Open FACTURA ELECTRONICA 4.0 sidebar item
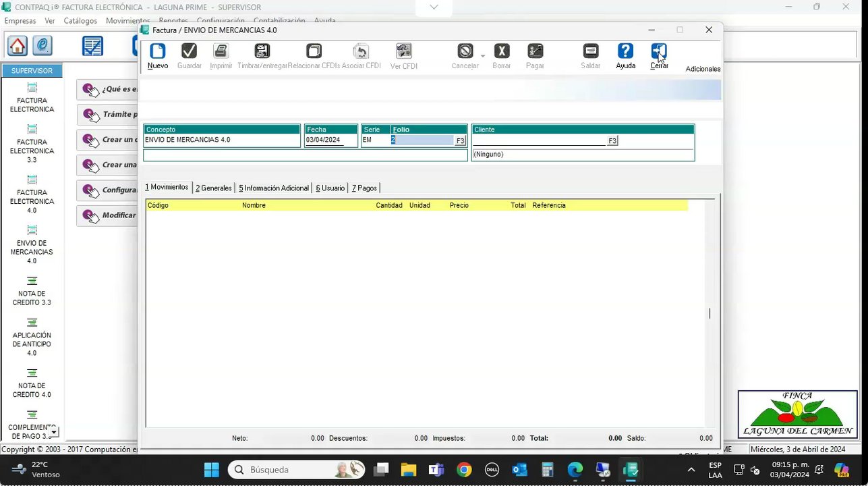The width and height of the screenshot is (868, 486). 32,194
